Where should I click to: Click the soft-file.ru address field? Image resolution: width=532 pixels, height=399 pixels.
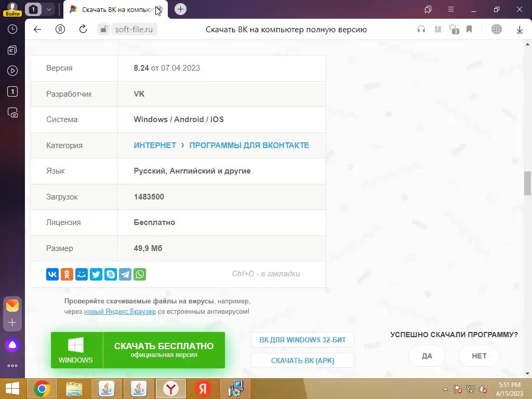pos(134,29)
